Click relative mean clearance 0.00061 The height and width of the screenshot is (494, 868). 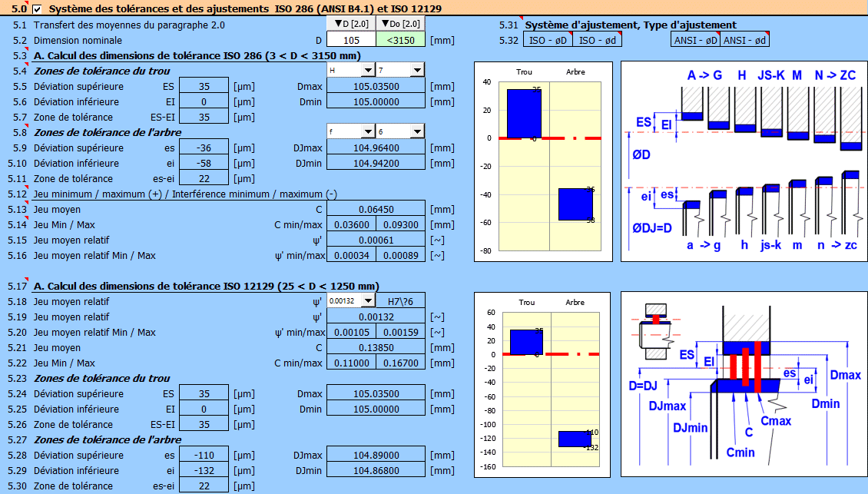click(376, 240)
